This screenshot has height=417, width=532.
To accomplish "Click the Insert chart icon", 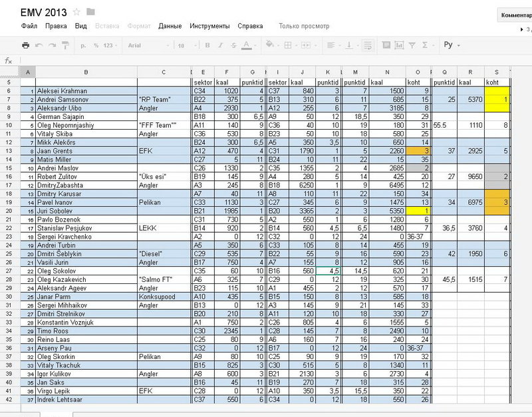I will pos(399,45).
